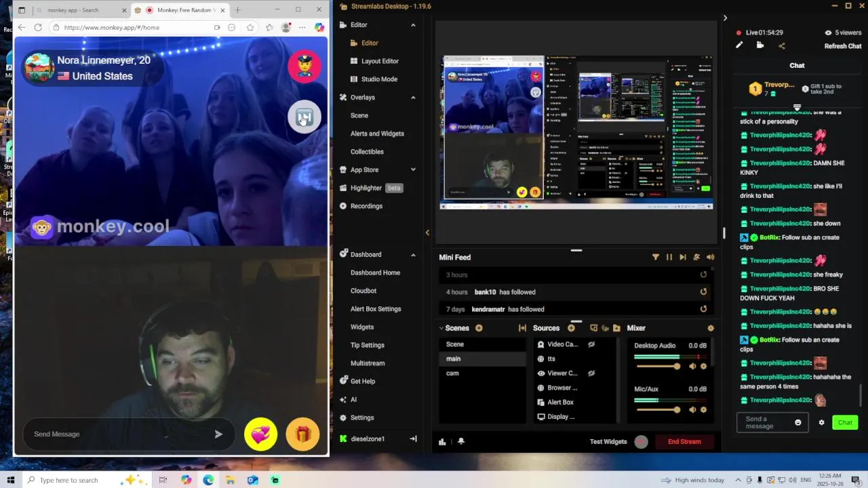Image resolution: width=868 pixels, height=488 pixels.
Task: Expand the App Store section
Action: [x=413, y=170]
